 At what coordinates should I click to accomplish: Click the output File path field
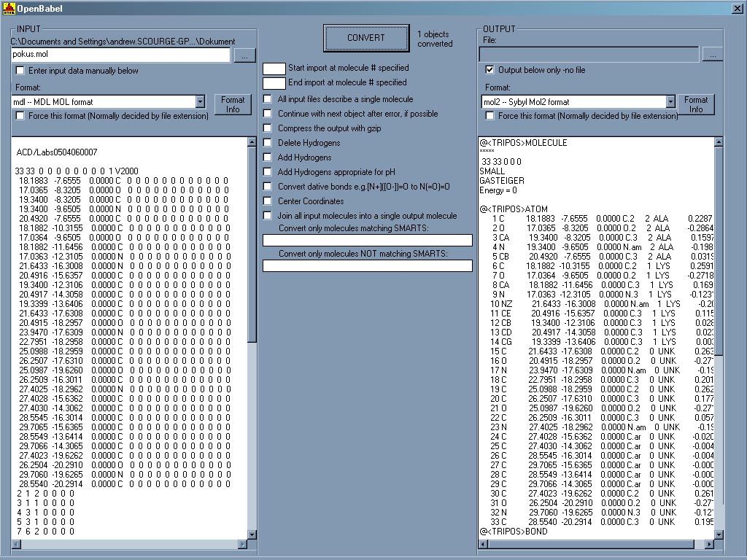(x=589, y=54)
